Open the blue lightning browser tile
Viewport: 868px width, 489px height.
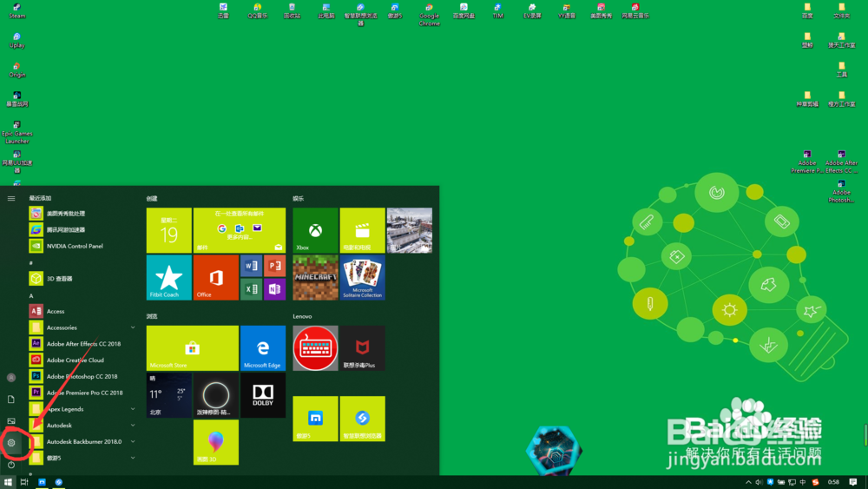tap(362, 419)
